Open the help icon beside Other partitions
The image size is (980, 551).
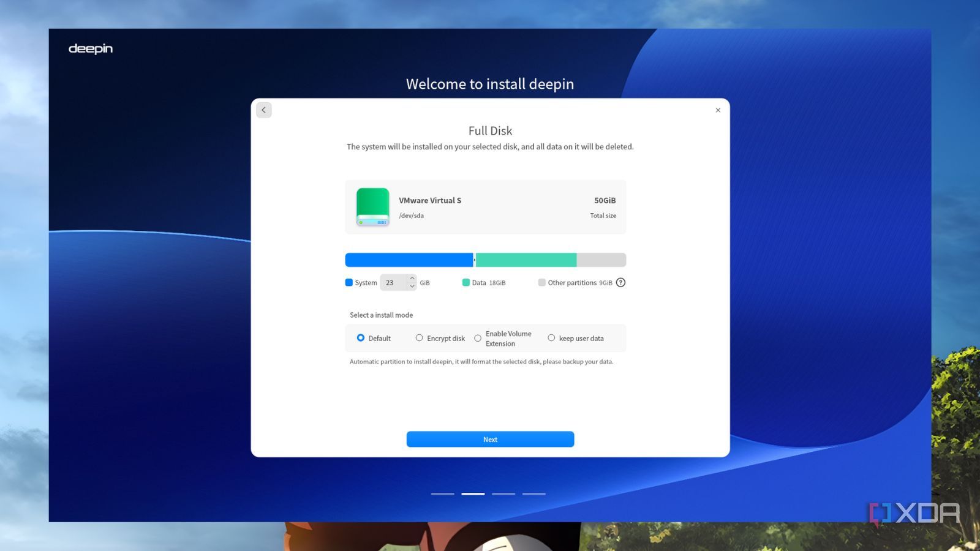point(620,282)
